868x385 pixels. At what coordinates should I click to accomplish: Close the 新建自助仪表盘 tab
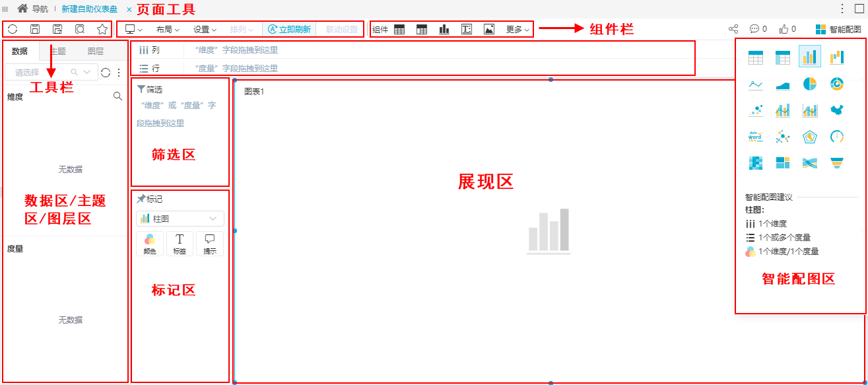(129, 9)
